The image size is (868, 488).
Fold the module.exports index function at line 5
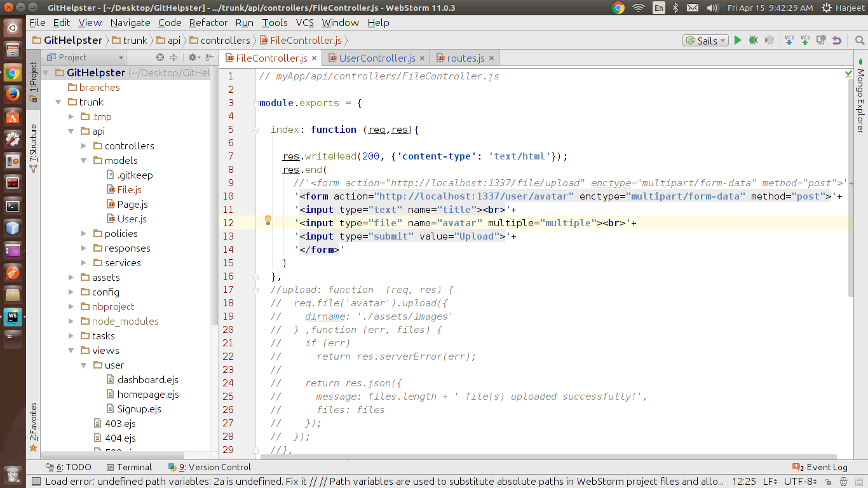pos(255,130)
